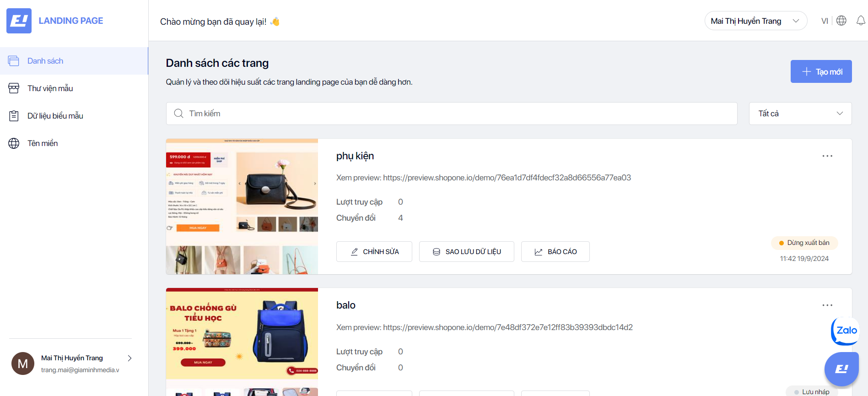The width and height of the screenshot is (868, 396).
Task: Click the Mai Thị Huyền Trang name in sidebar
Action: (x=72, y=358)
